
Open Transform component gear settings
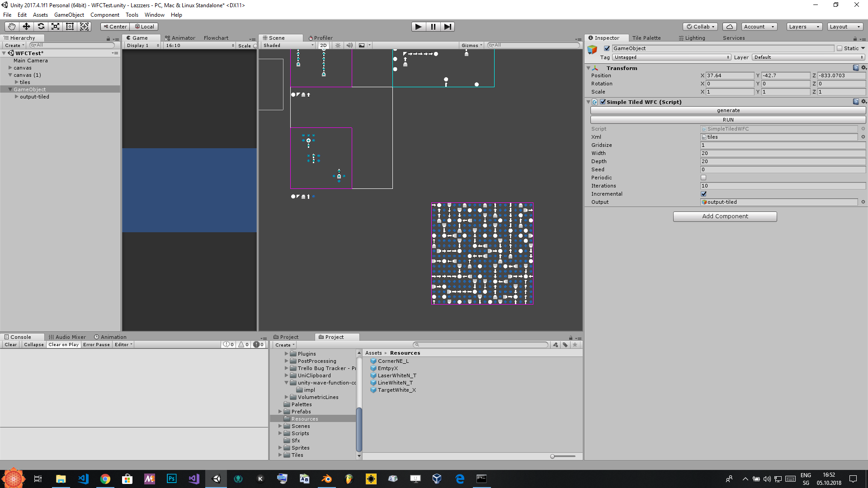[x=863, y=68]
